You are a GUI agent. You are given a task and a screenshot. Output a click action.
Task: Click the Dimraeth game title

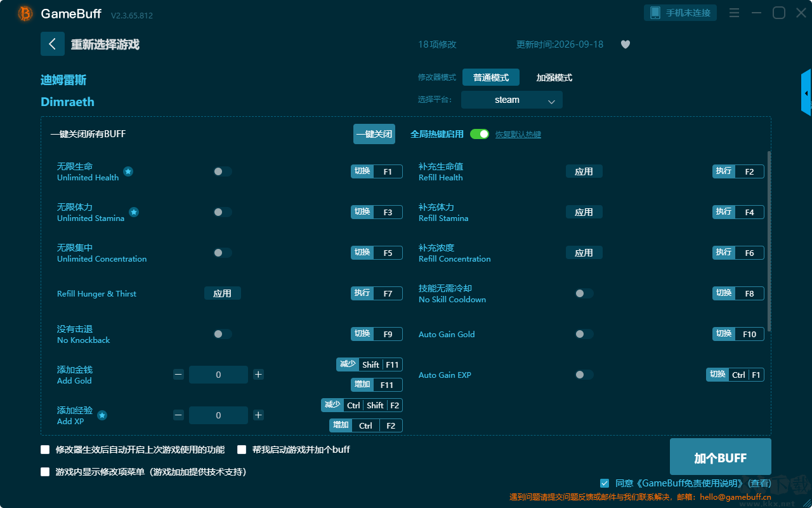coord(67,102)
